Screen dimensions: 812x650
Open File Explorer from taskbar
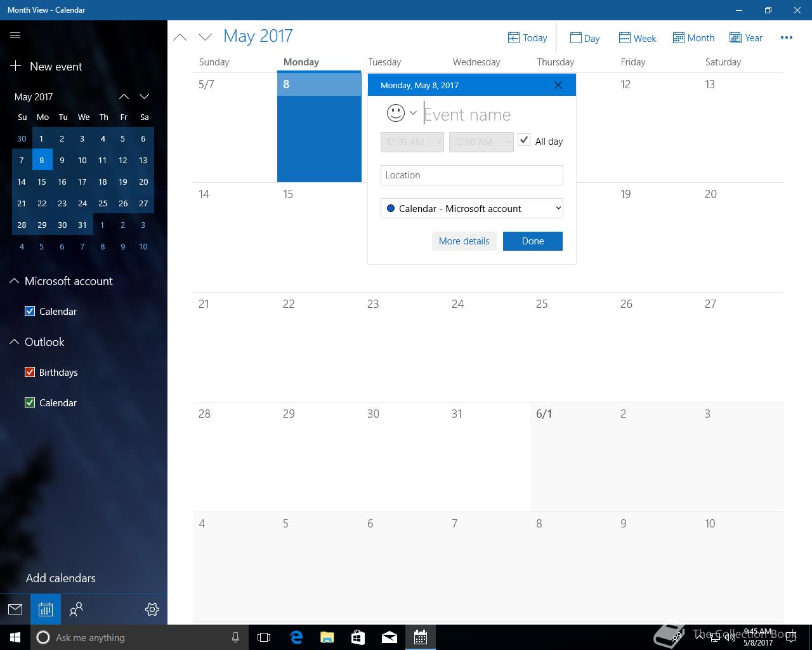click(327, 637)
